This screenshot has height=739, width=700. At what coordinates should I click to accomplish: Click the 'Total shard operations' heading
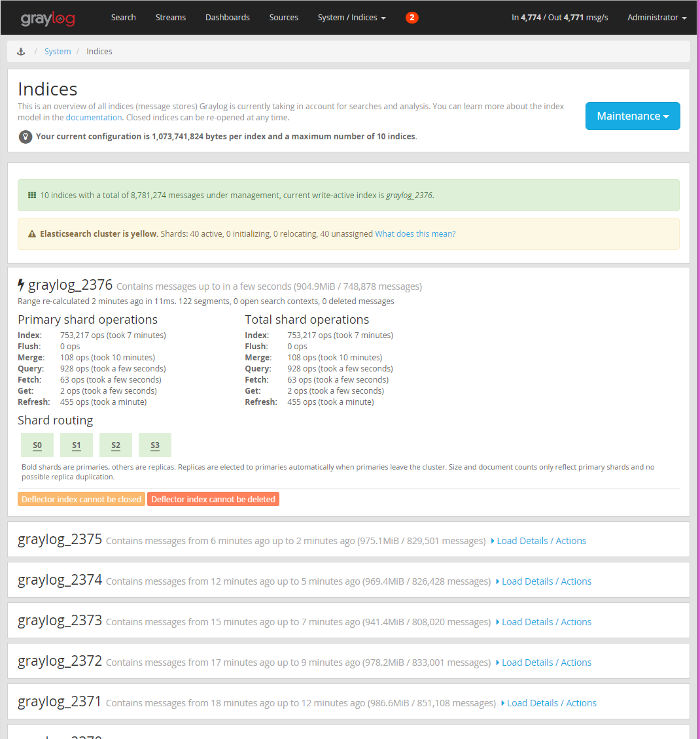pyautogui.click(x=307, y=320)
